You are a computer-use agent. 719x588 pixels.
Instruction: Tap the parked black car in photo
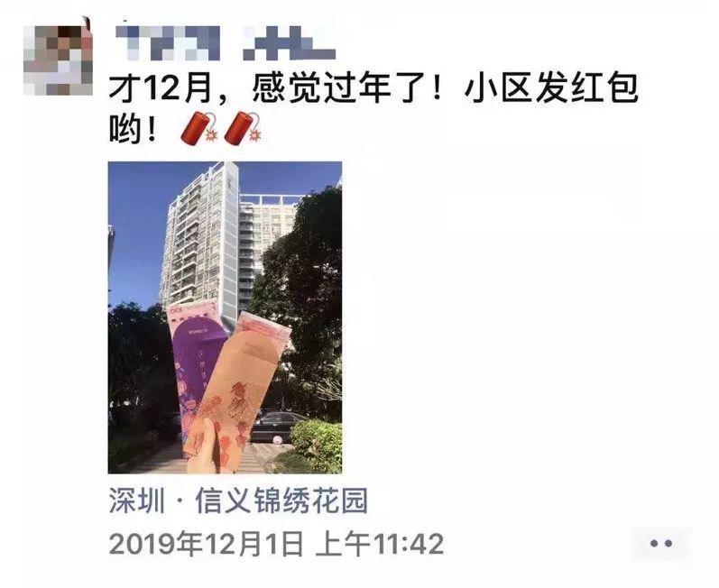click(276, 427)
